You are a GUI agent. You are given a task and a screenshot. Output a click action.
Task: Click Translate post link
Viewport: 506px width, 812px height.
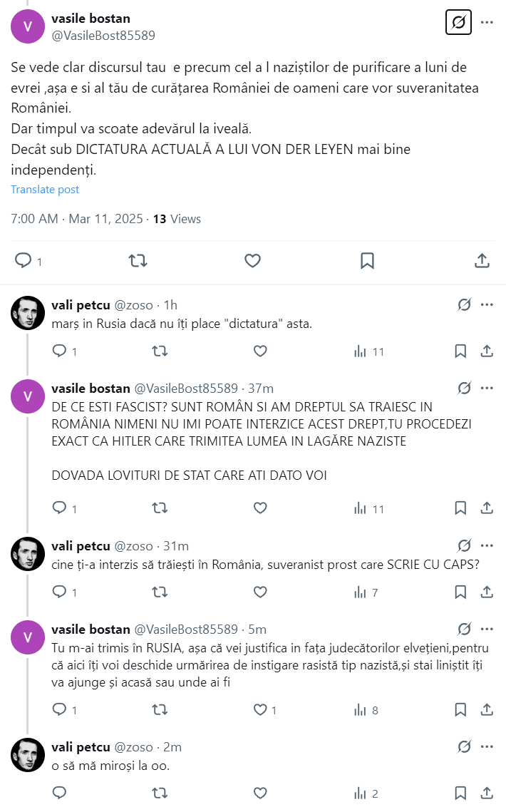pyautogui.click(x=45, y=190)
